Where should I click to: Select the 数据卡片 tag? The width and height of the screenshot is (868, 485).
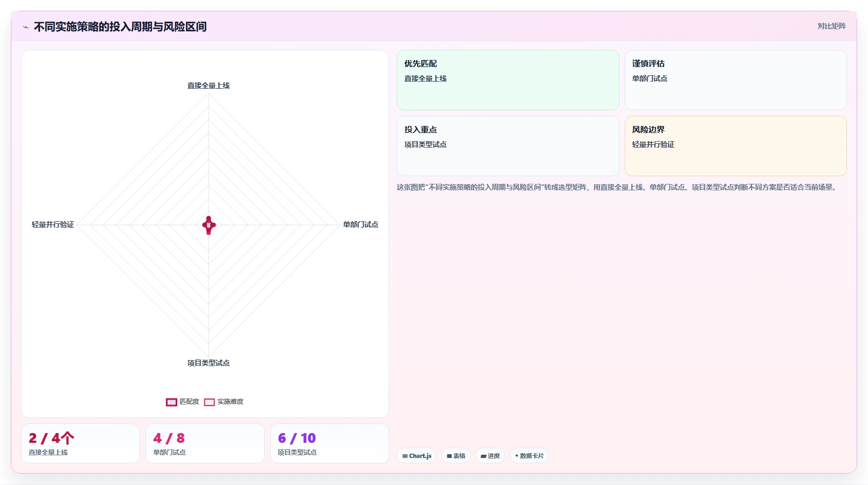(x=529, y=456)
